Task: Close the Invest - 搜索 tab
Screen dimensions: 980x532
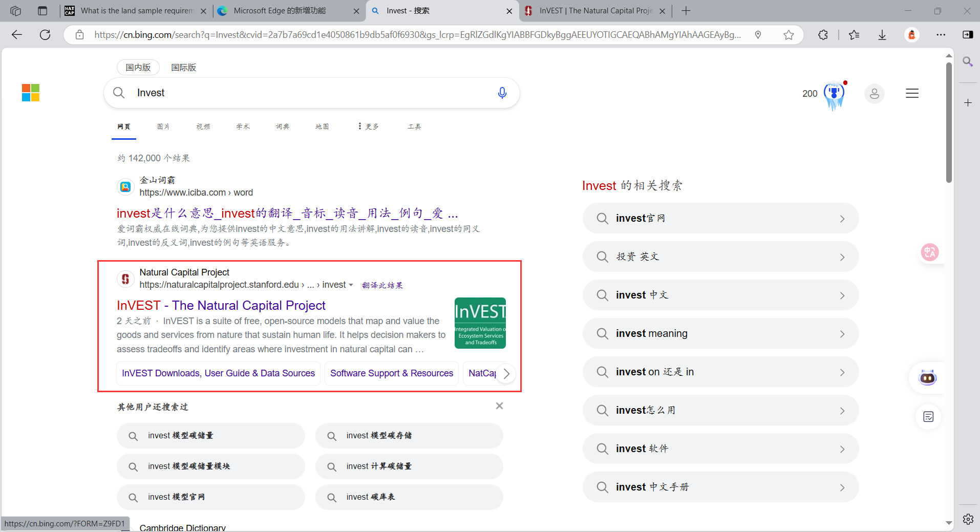Action: (x=509, y=11)
